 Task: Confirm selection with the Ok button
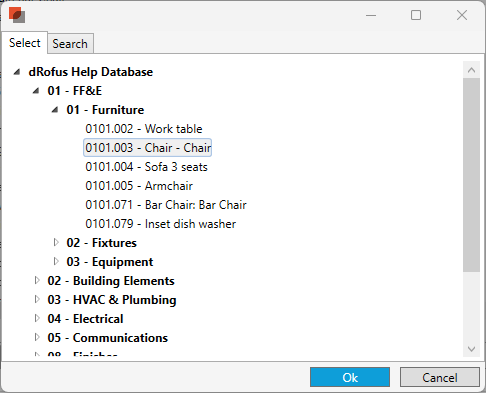(350, 377)
